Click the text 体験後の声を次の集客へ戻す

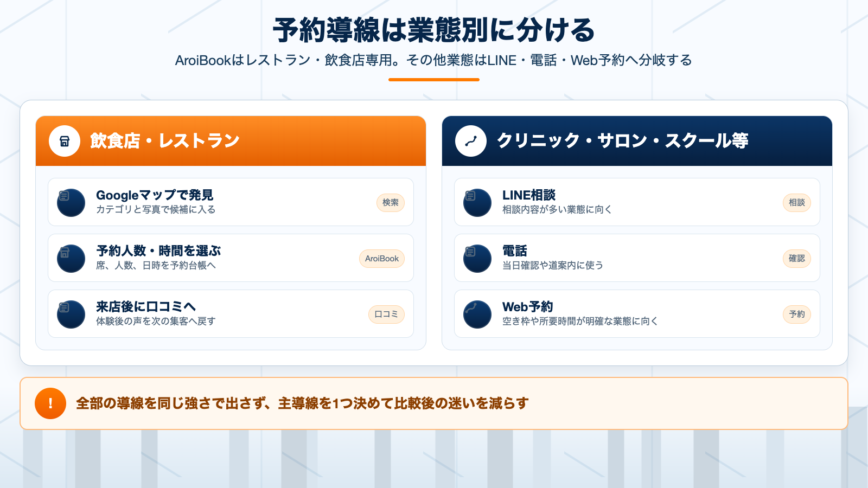pos(156,321)
